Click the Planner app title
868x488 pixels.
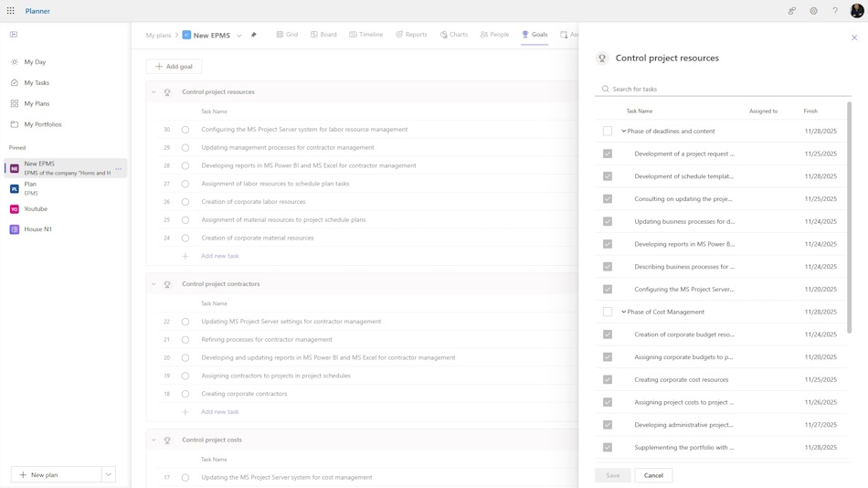click(37, 11)
